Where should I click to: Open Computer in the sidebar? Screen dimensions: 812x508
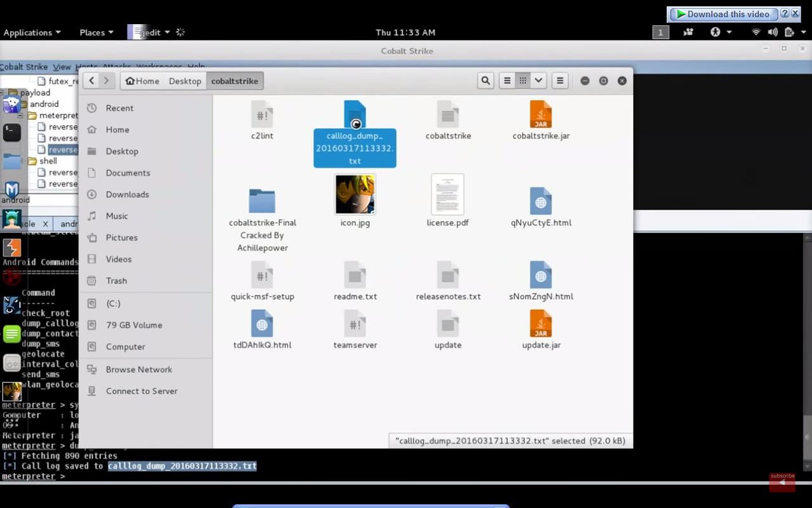click(145, 347)
